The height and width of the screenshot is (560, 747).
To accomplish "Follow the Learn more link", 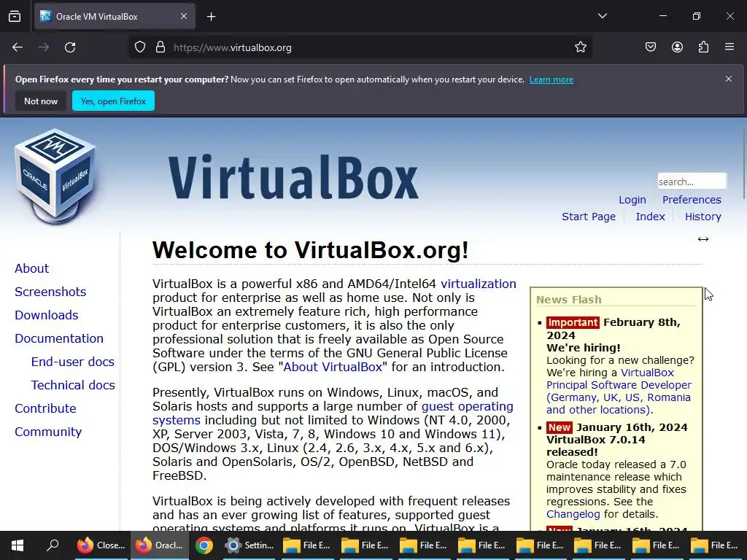I will (551, 79).
